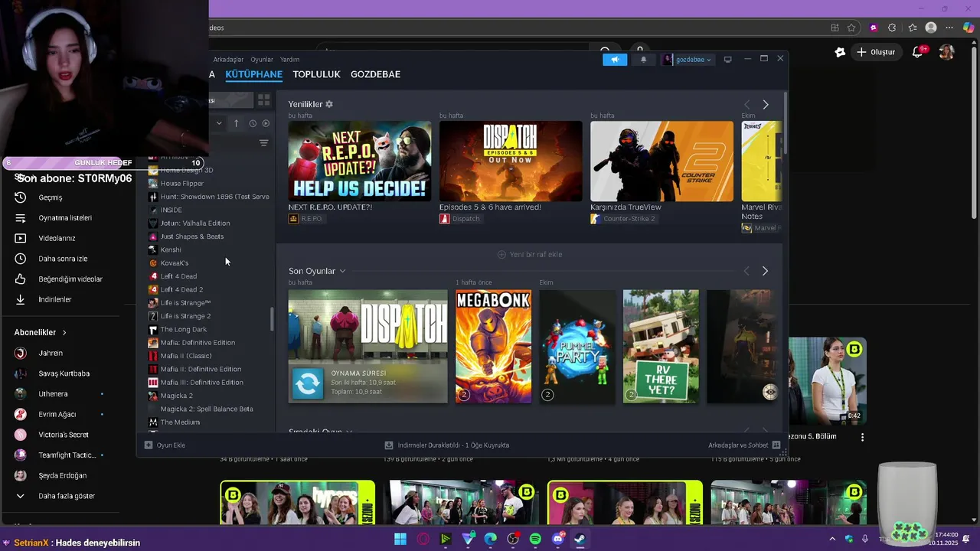Open Arkadaşlar ve Sohbet chat icon
980x551 pixels.
(776, 445)
